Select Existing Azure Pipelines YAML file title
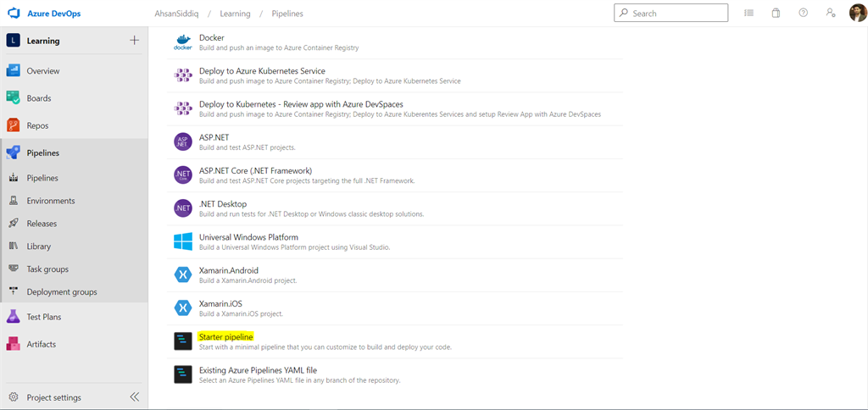The width and height of the screenshot is (868, 410). click(258, 369)
